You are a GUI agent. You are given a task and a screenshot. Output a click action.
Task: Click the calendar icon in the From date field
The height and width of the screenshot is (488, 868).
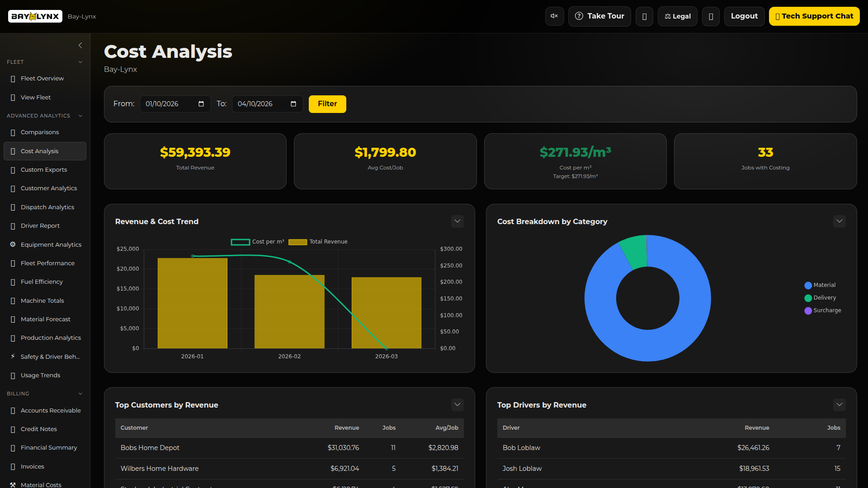[201, 103]
